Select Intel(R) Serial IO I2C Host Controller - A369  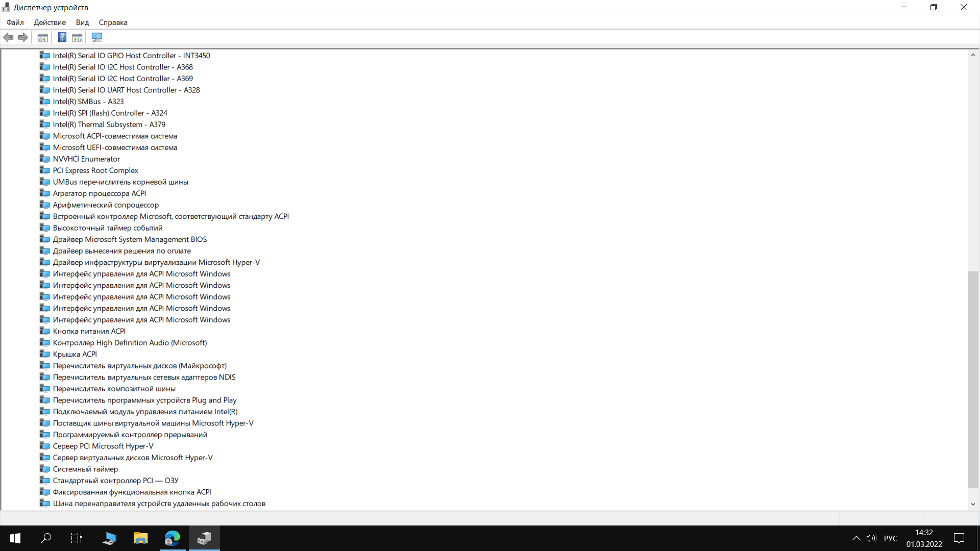point(122,79)
